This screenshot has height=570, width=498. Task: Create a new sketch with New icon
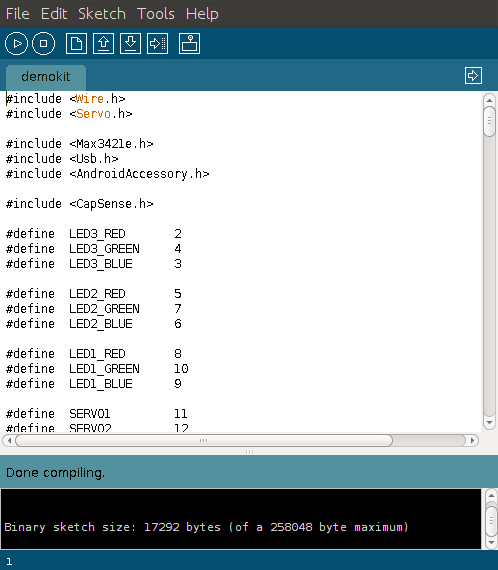coord(76,44)
